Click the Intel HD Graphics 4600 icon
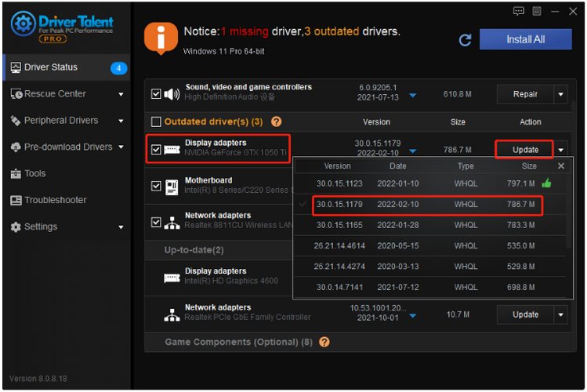 (172, 278)
